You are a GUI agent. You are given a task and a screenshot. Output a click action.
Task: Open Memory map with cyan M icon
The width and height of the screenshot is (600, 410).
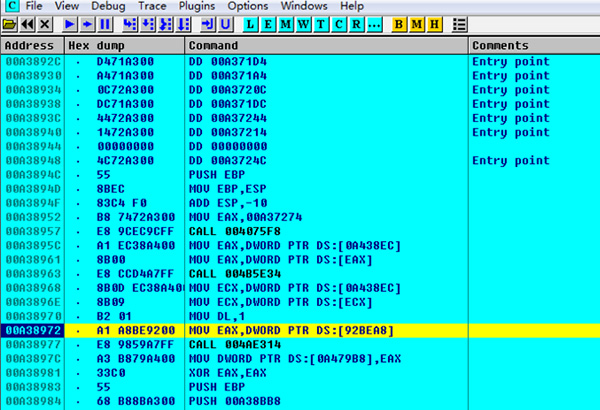click(x=286, y=25)
